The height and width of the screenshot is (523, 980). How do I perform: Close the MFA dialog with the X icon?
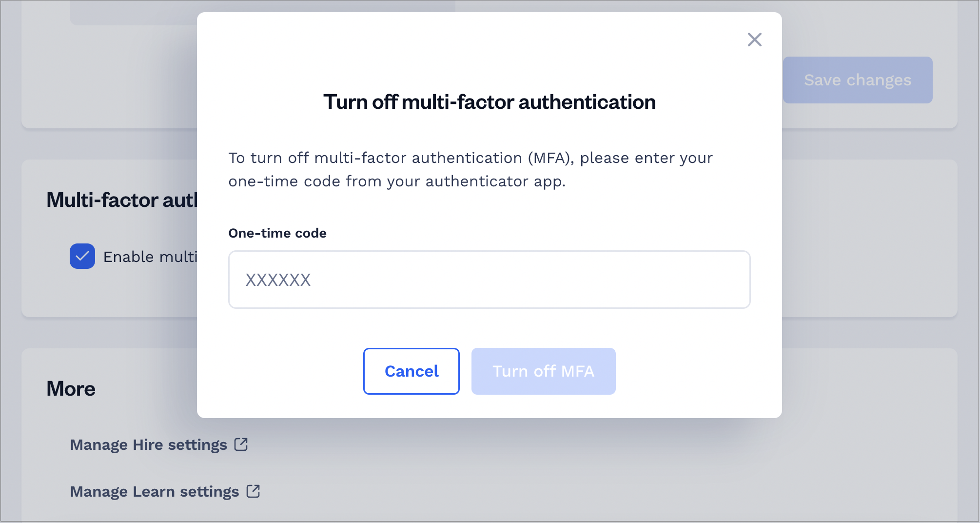pos(754,40)
